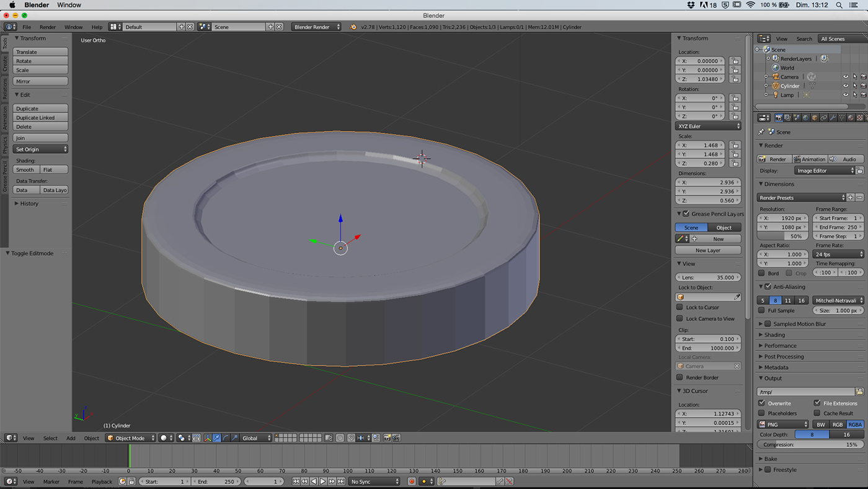Click the translate manipulator arrow icon
Image resolution: width=868 pixels, height=489 pixels.
pyautogui.click(x=216, y=438)
